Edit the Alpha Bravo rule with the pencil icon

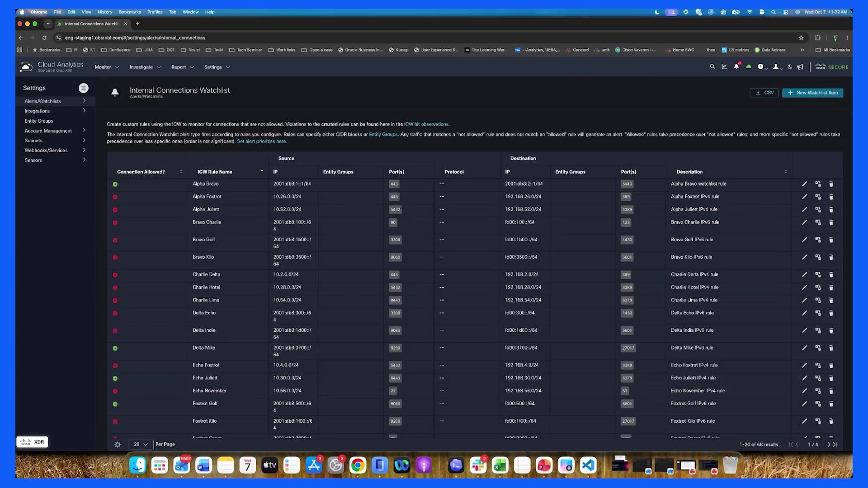(x=804, y=184)
